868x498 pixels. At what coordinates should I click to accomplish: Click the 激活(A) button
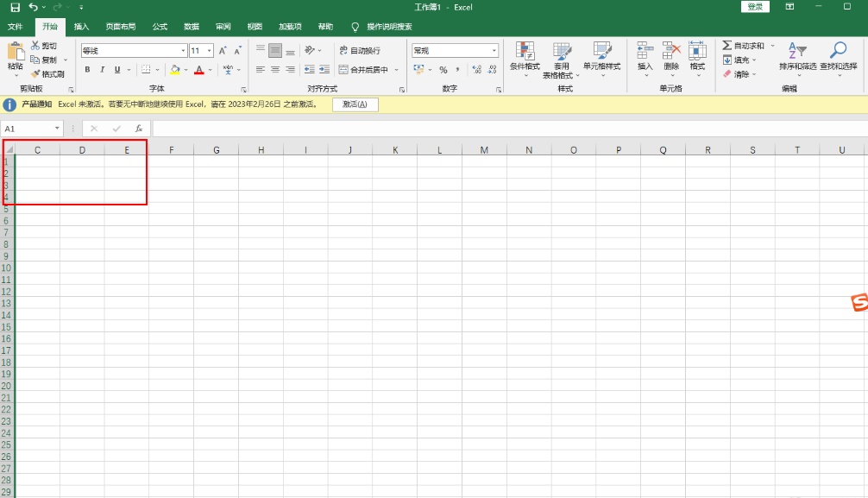pyautogui.click(x=355, y=104)
